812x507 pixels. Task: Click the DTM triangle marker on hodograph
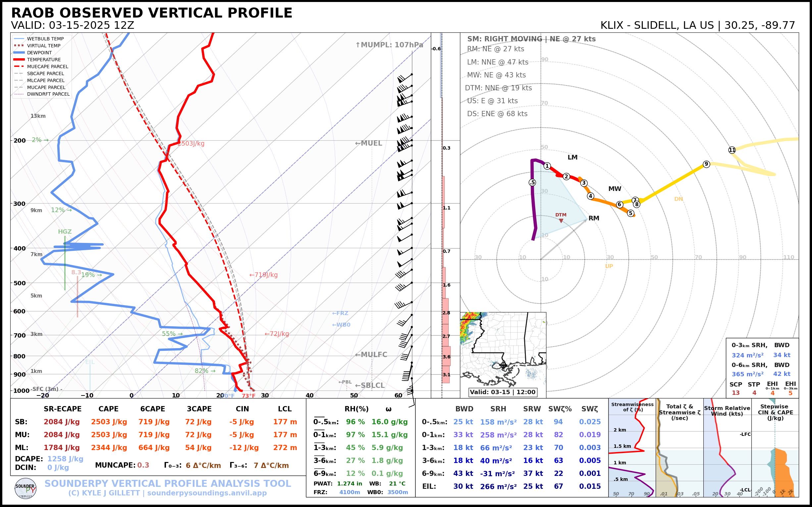point(561,221)
